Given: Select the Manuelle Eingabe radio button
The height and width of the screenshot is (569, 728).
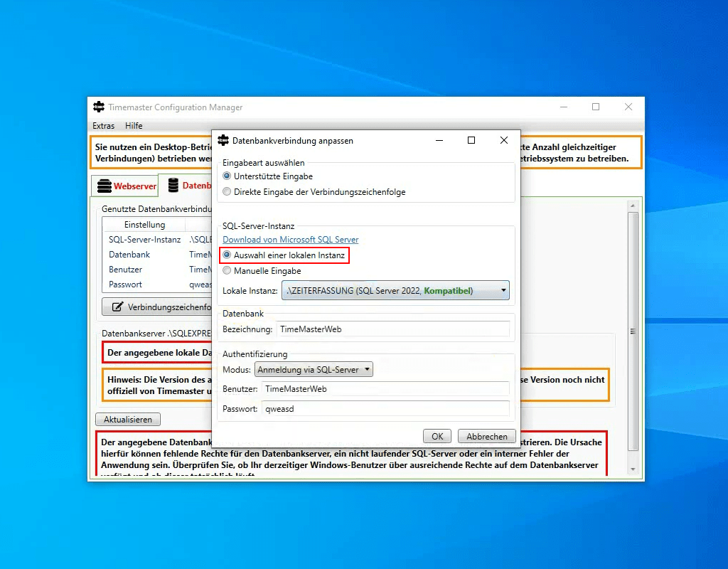Looking at the screenshot, I should click(227, 271).
